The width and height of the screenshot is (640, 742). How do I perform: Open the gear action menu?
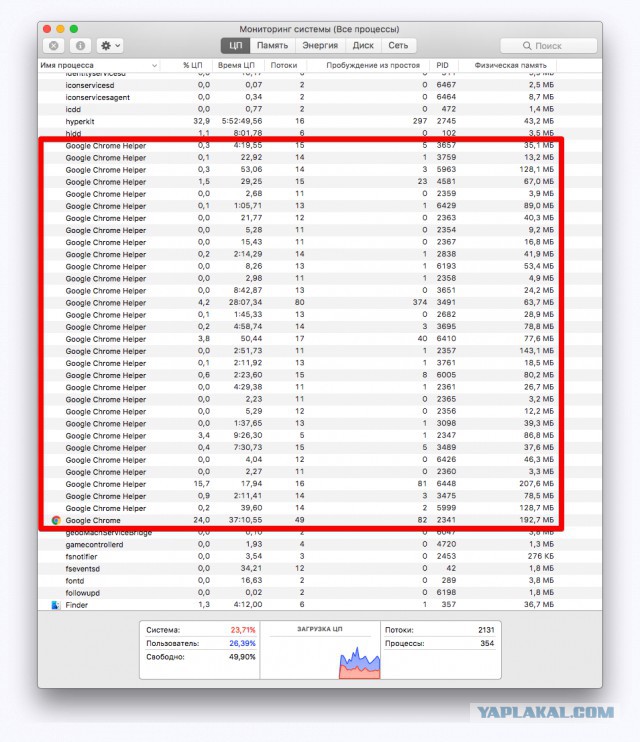click(x=110, y=45)
